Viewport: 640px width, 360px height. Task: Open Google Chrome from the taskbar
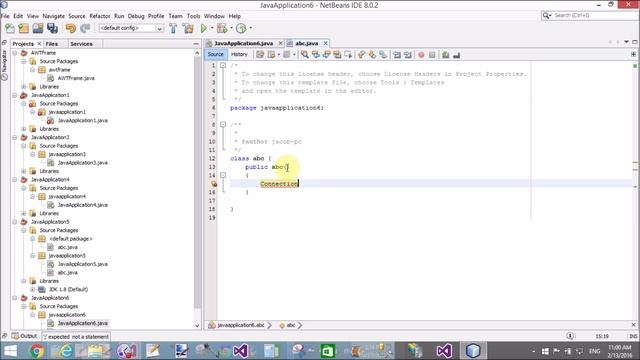coord(36,351)
